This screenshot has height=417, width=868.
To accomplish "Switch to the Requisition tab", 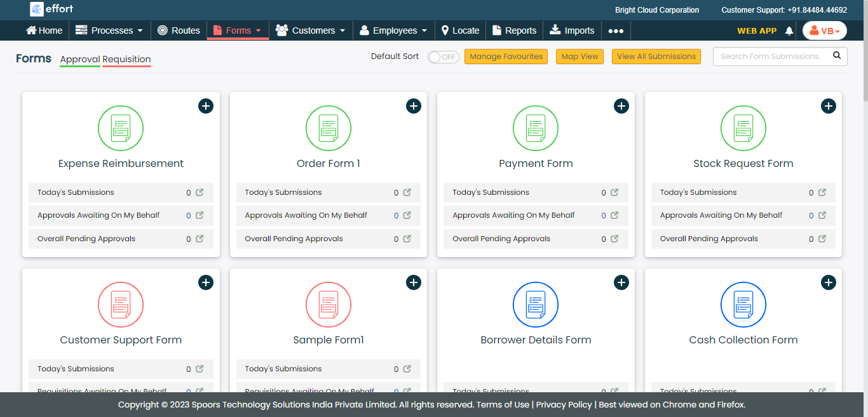I will pyautogui.click(x=126, y=59).
